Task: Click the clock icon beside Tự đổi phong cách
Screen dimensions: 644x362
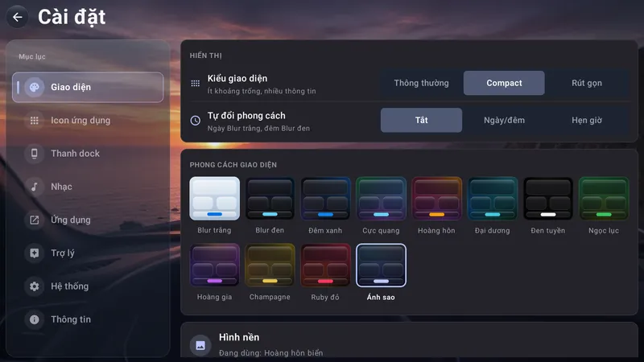Action: (x=196, y=120)
